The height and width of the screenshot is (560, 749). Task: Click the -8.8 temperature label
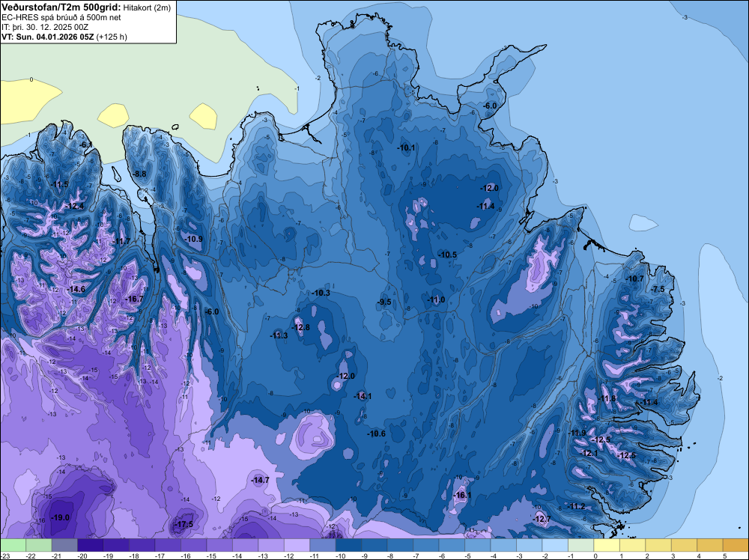[139, 174]
